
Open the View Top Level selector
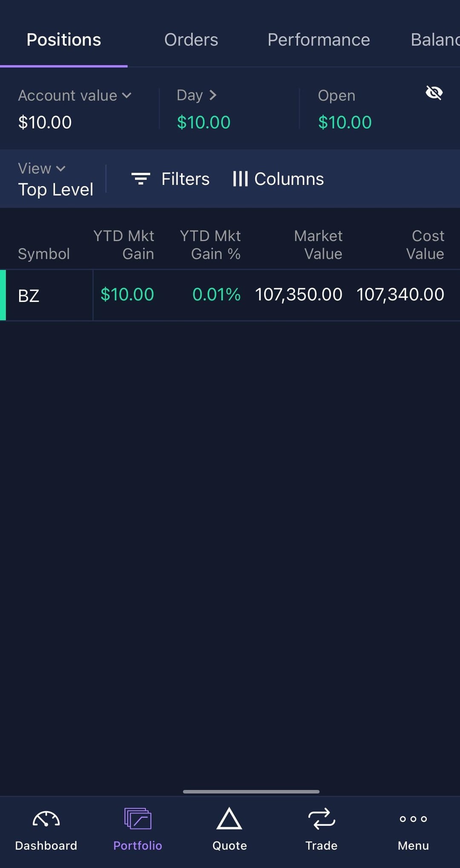[55, 179]
